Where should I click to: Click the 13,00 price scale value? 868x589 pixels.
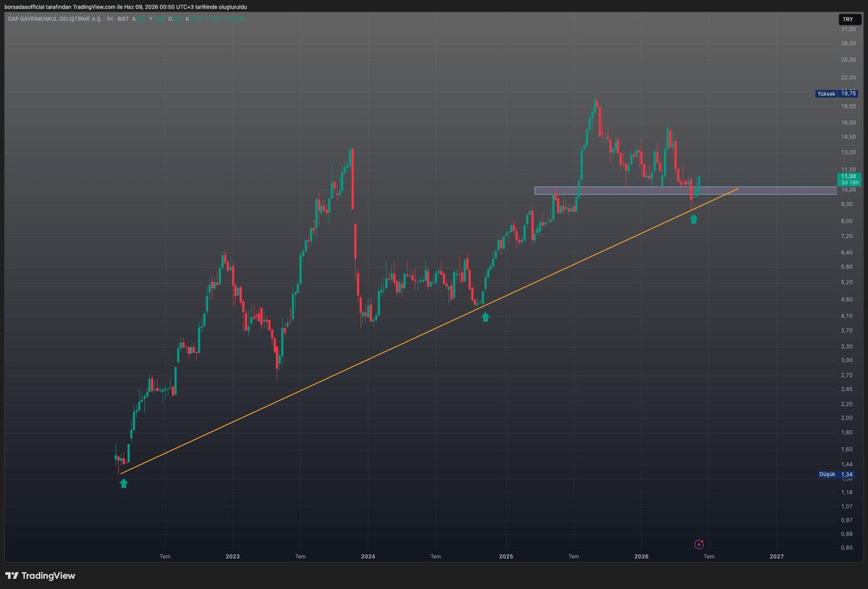coord(848,153)
